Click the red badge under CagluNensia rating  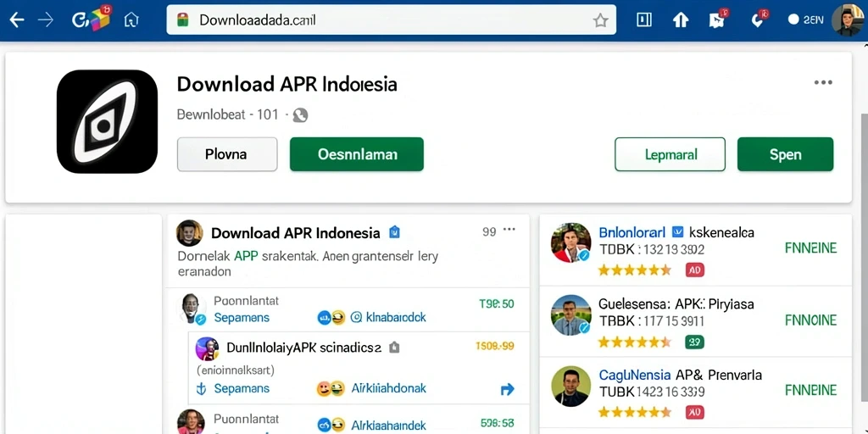[x=695, y=413]
